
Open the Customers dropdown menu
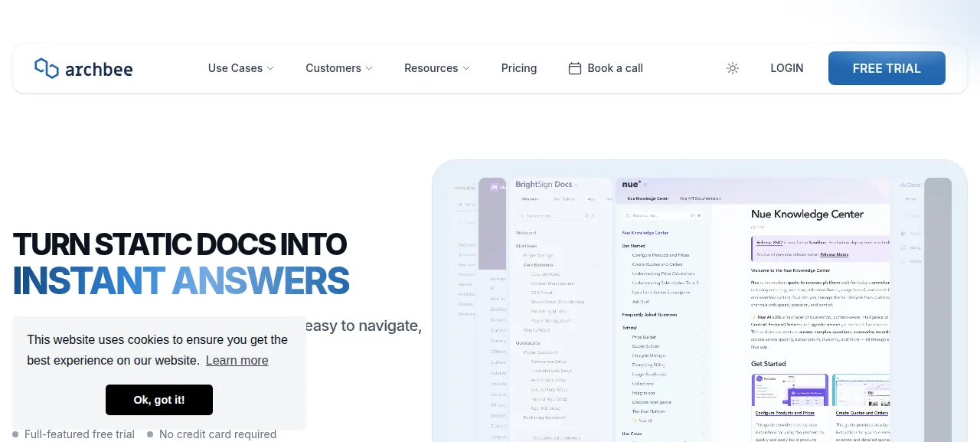click(x=339, y=68)
